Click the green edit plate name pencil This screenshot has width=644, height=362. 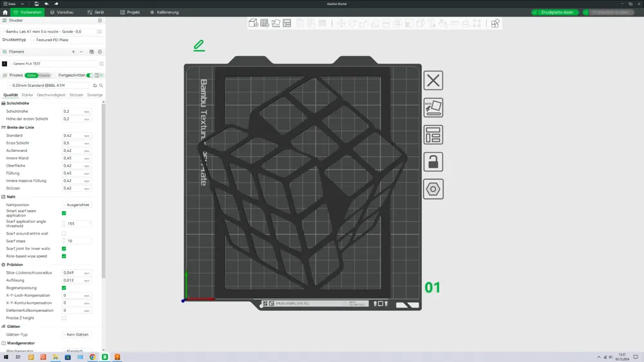[199, 45]
